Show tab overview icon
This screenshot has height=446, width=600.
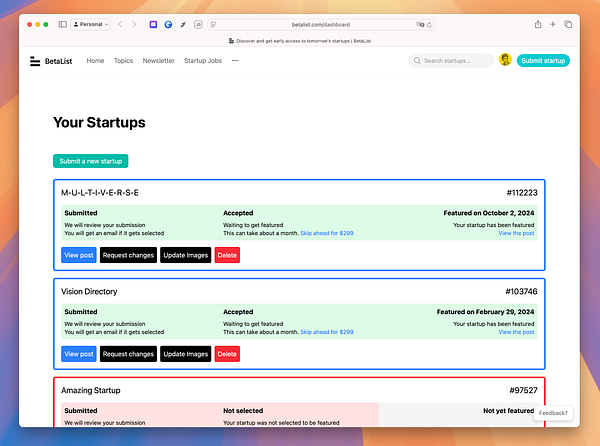(x=568, y=24)
